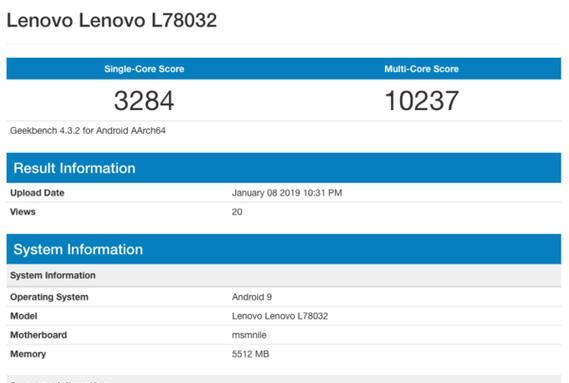Select the single-core score value 3284
Image resolution: width=569 pixels, height=383 pixels.
[144, 101]
